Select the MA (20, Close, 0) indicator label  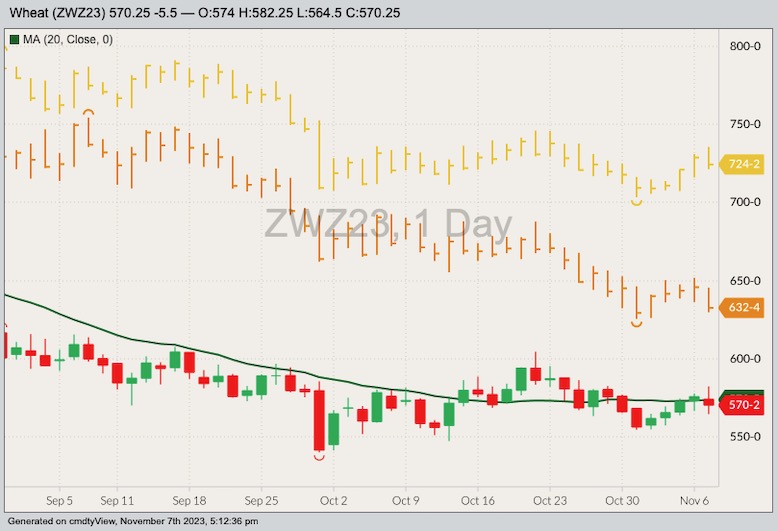click(x=68, y=39)
